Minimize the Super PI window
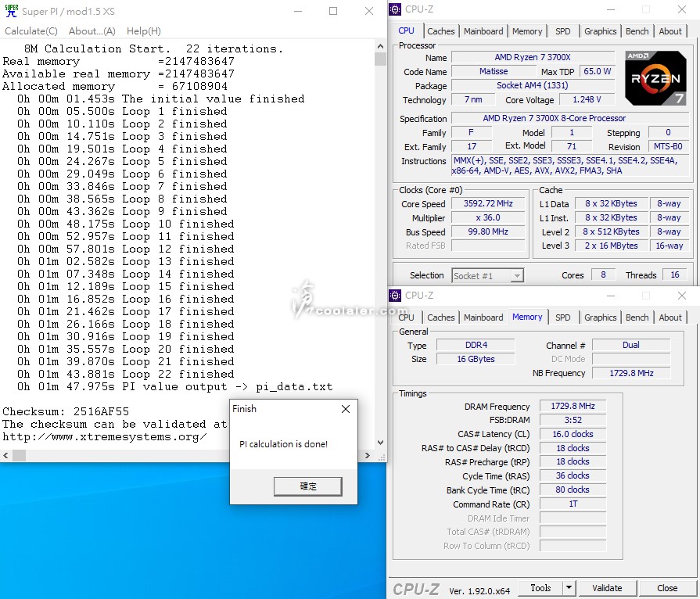The height and width of the screenshot is (599, 700). click(x=298, y=11)
